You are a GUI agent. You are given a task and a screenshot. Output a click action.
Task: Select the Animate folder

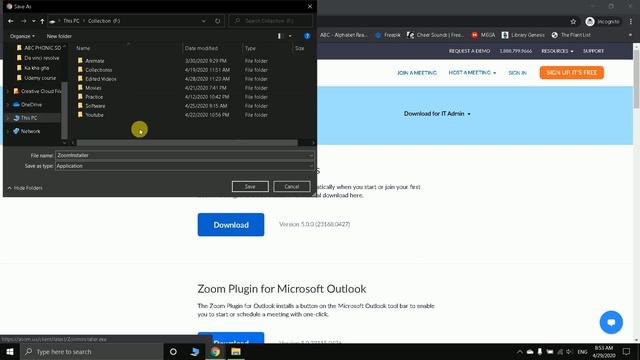coord(95,61)
